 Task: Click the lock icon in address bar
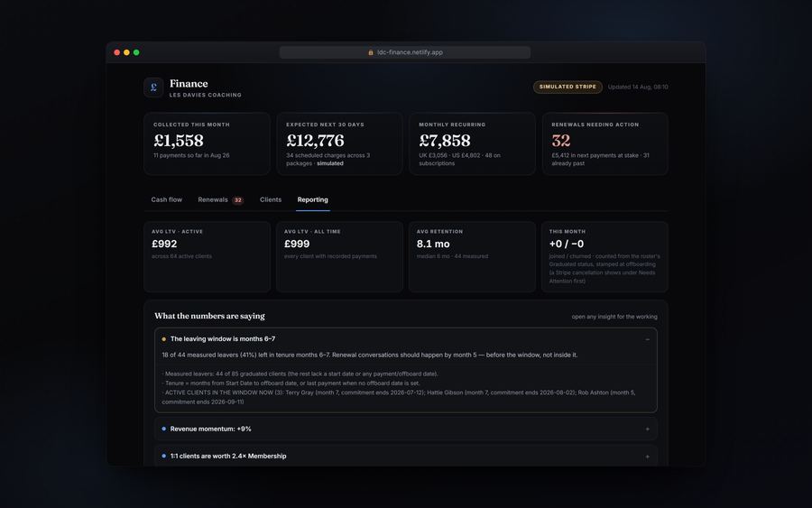pos(371,52)
